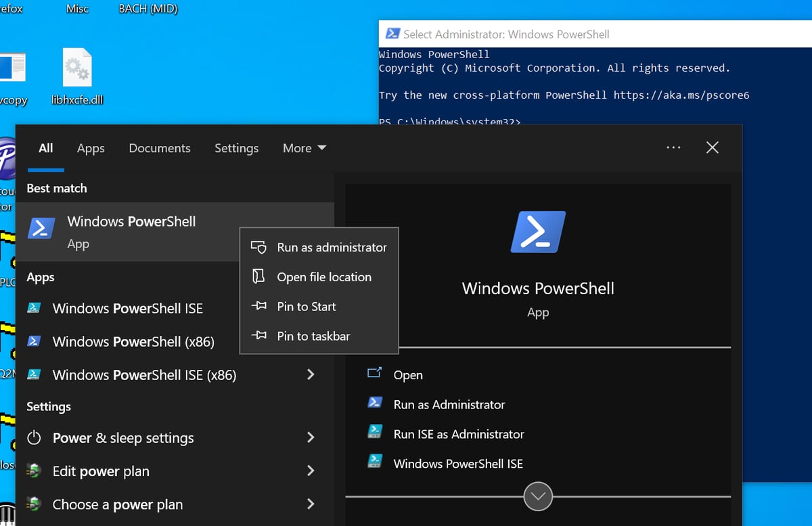
Task: Switch to the Documents search tab
Action: pyautogui.click(x=159, y=147)
